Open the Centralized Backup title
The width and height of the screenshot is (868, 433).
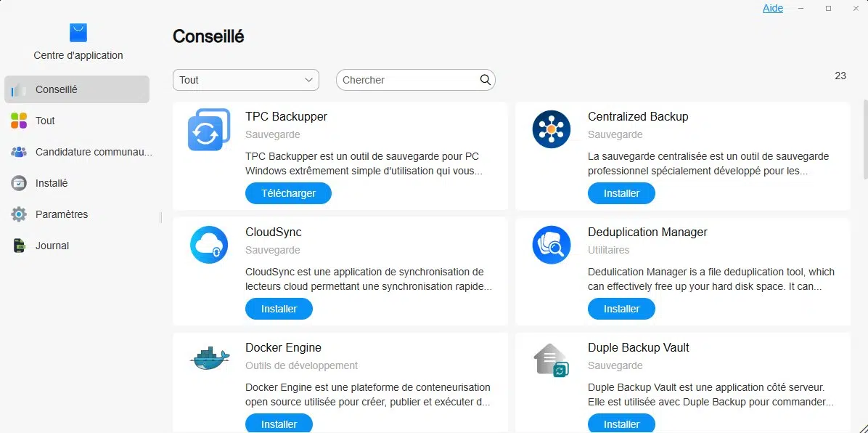pyautogui.click(x=638, y=117)
